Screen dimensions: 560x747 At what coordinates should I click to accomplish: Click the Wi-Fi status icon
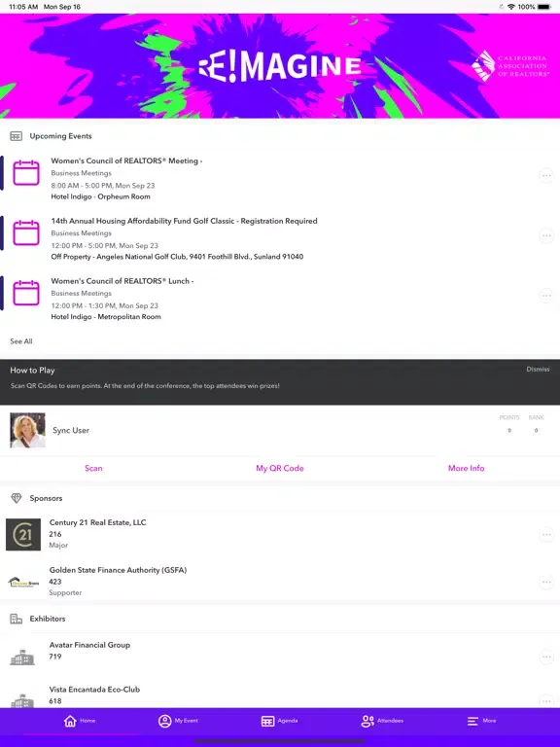(x=511, y=7)
